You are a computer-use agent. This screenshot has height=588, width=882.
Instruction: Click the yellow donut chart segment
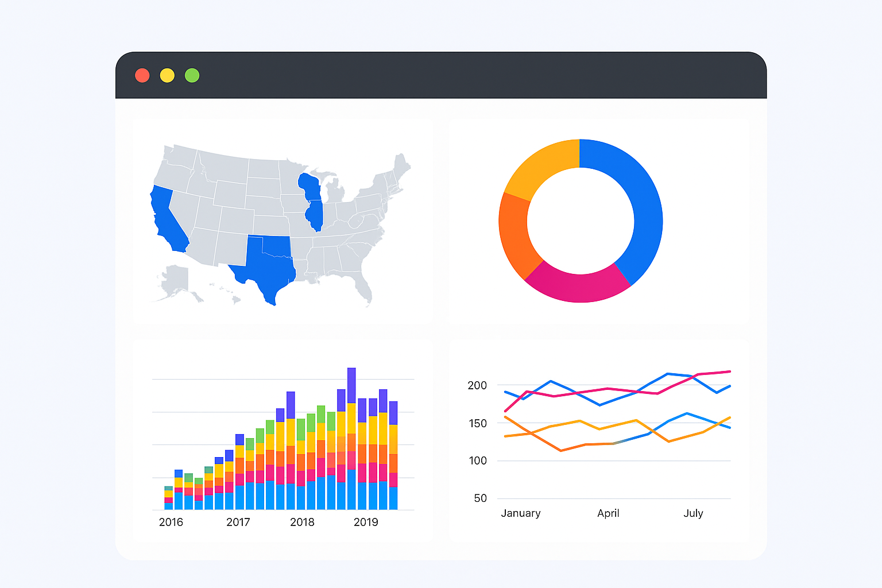coord(540,164)
